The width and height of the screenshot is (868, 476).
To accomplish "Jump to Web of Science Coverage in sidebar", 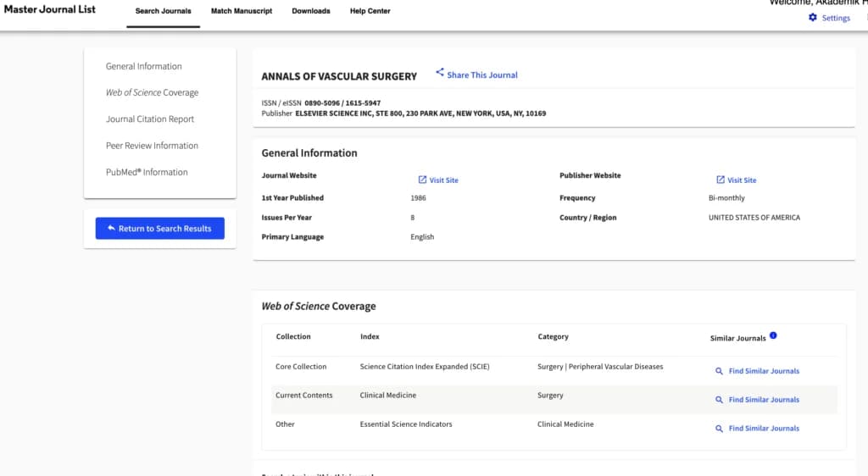I will 153,92.
